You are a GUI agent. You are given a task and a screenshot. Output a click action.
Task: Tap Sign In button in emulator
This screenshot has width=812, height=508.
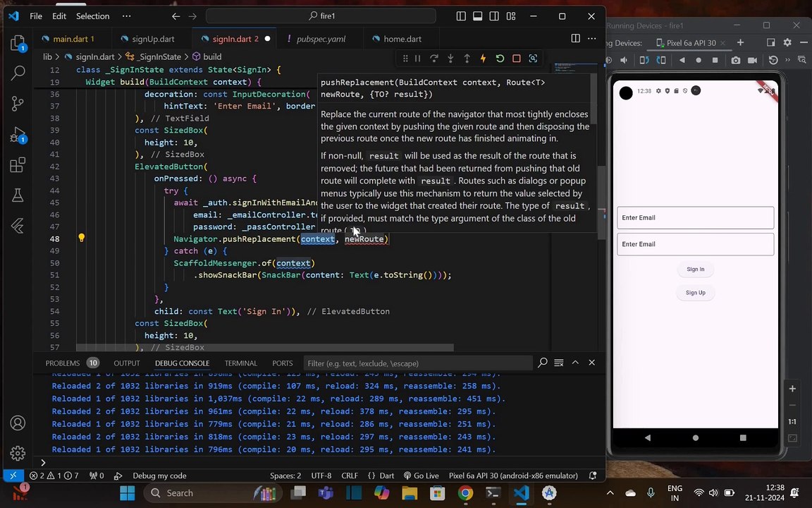(x=695, y=269)
